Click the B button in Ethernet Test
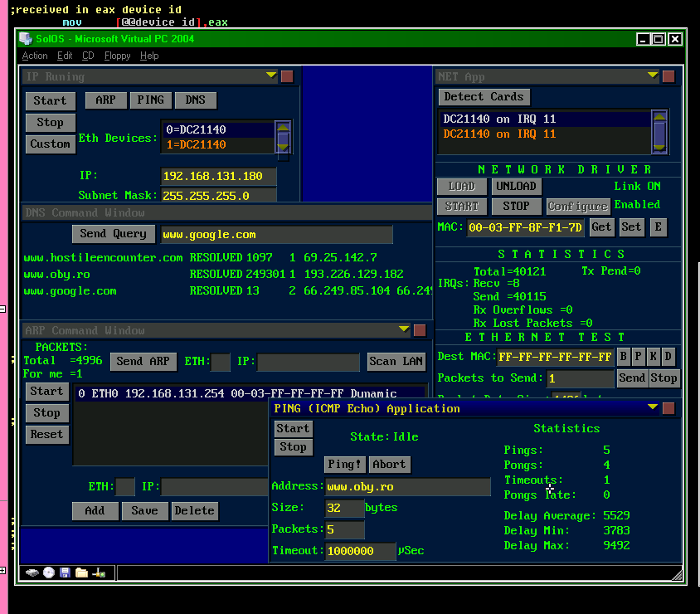The width and height of the screenshot is (700, 614). click(x=623, y=356)
